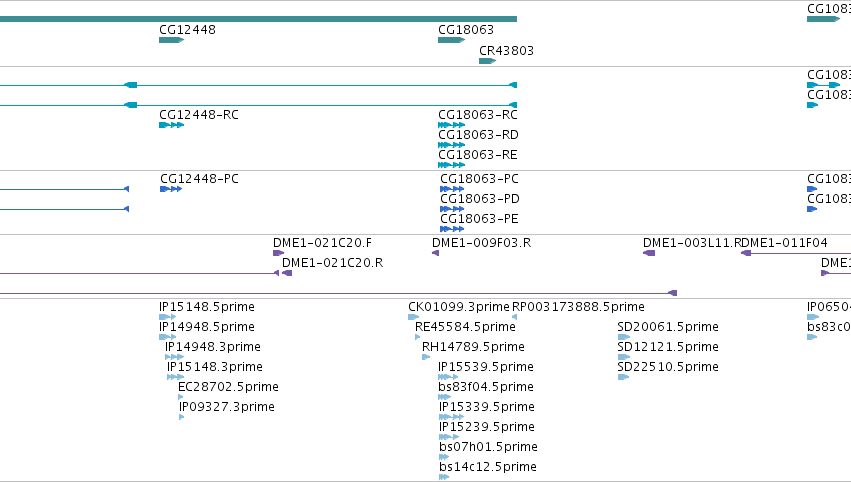
Task: Click the CG12448-RC transcript glyph
Action: (x=172, y=125)
